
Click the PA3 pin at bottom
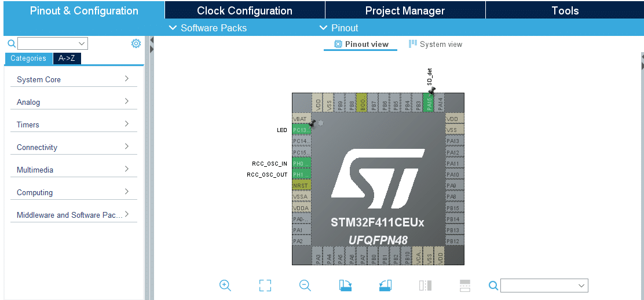pos(317,255)
